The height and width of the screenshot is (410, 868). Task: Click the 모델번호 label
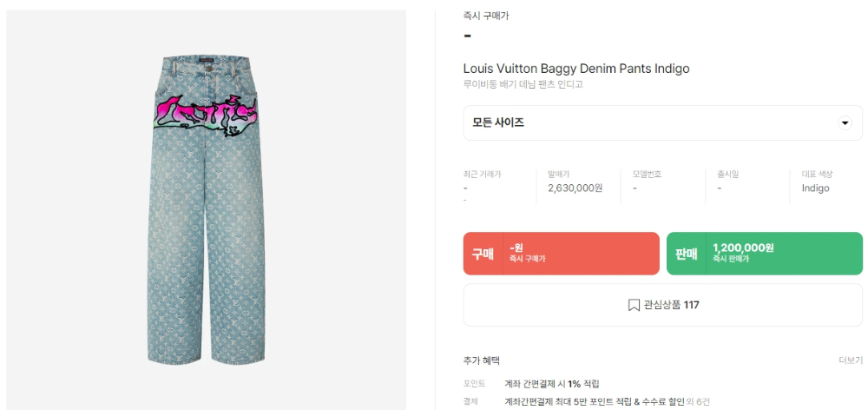point(648,175)
